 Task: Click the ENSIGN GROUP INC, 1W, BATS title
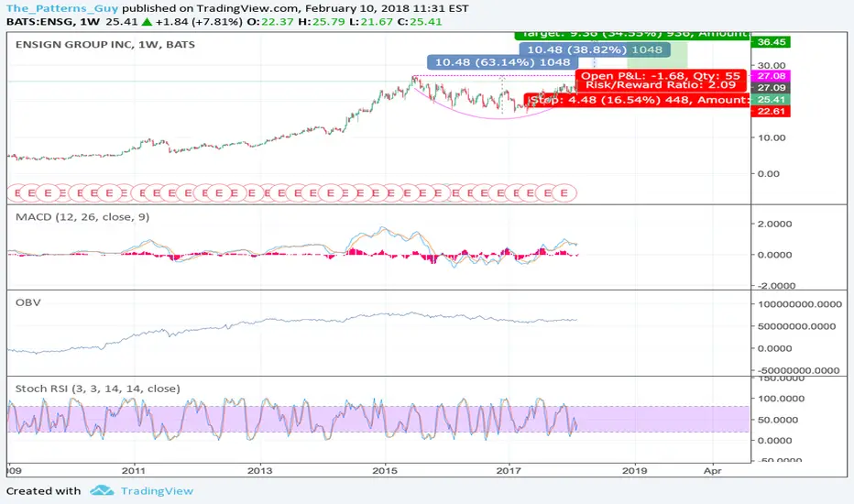coord(105,45)
